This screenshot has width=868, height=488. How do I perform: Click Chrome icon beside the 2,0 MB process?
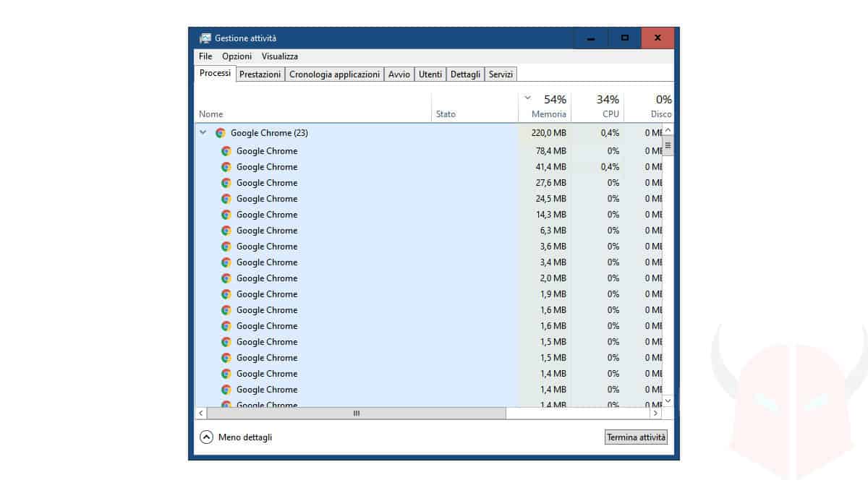[226, 278]
